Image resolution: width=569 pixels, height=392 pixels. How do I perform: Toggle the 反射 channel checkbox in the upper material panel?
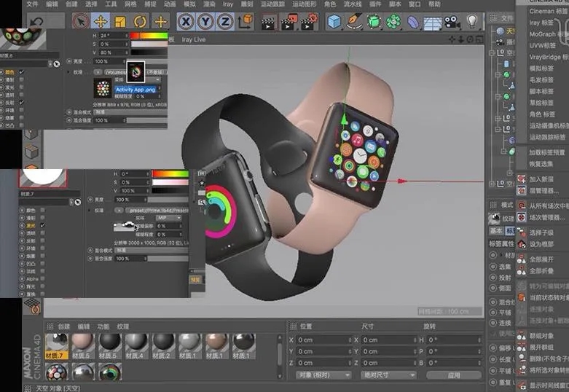tap(22, 103)
